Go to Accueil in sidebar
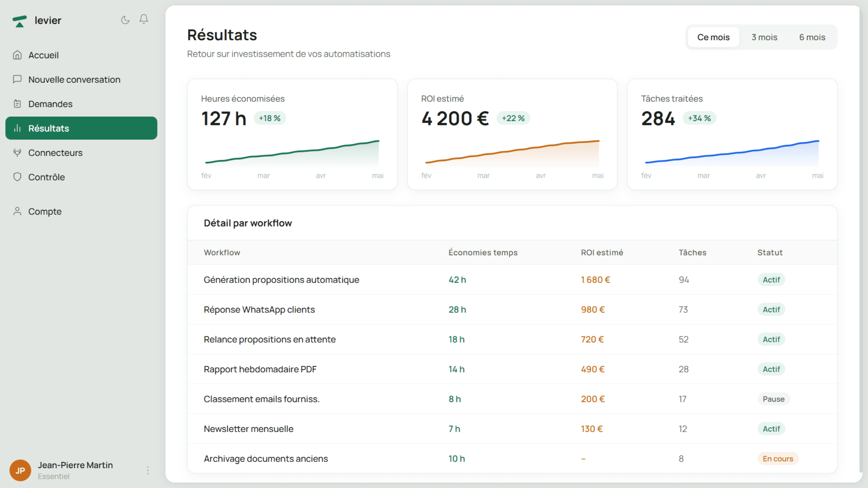868x488 pixels. [x=81, y=55]
